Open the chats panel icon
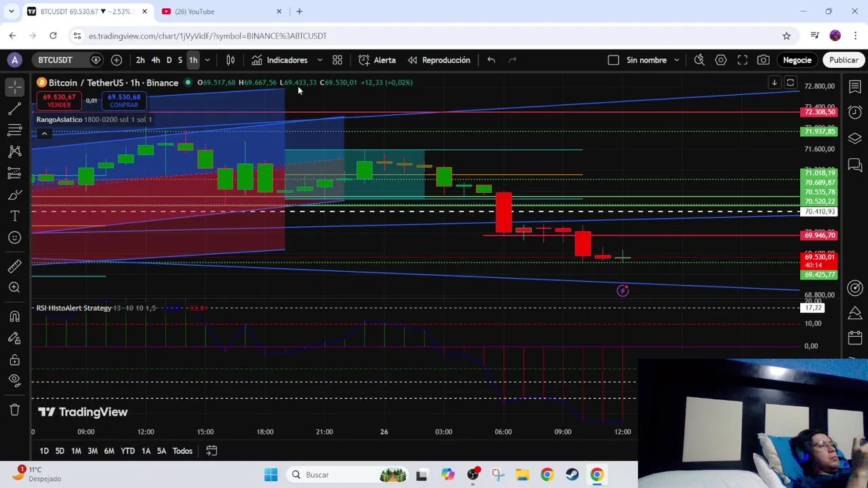The image size is (868, 488). point(855,165)
